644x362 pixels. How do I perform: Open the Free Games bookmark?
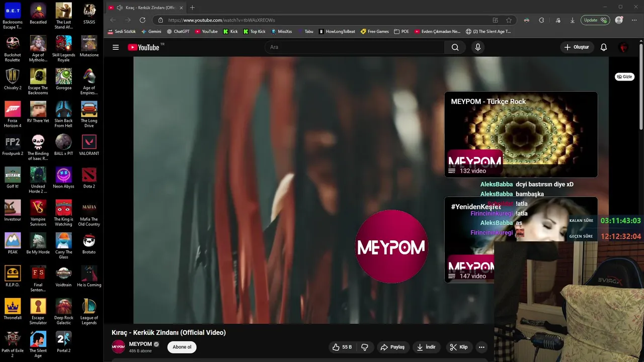point(375,31)
